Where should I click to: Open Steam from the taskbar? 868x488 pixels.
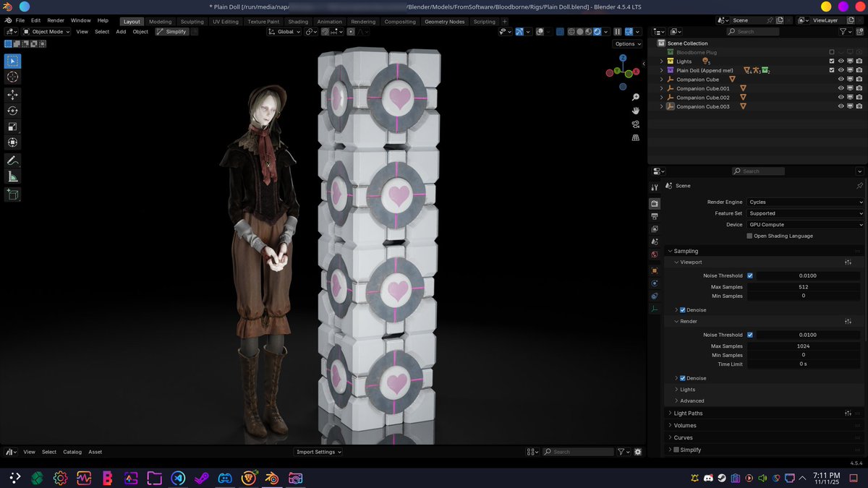(x=202, y=478)
